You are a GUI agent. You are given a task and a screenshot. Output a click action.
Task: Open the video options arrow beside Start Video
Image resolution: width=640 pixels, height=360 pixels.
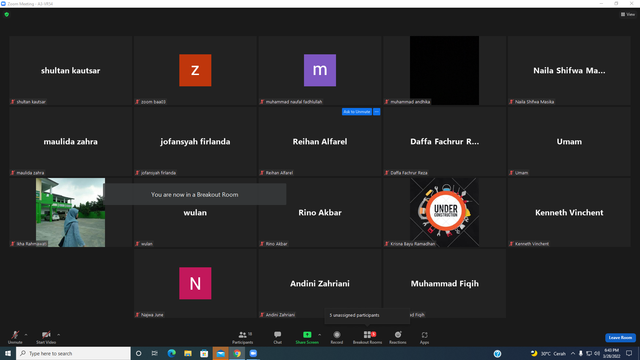[58, 335]
